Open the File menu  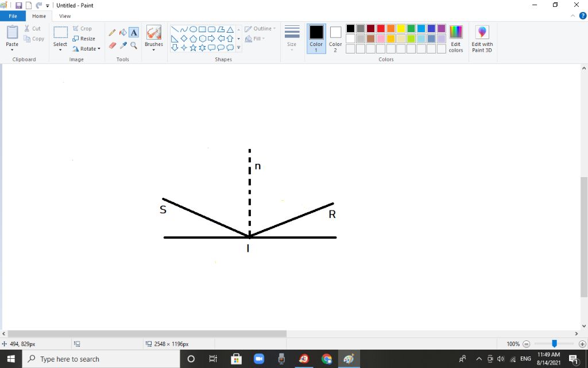tap(13, 16)
